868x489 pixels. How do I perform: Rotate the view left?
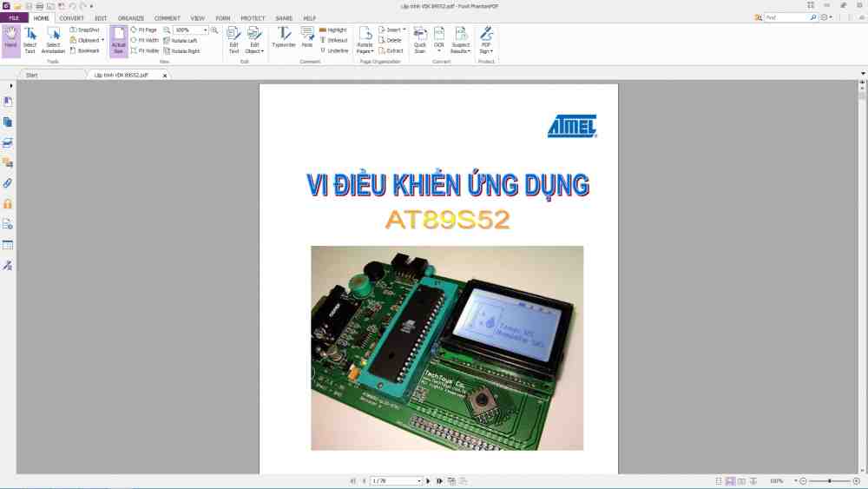181,41
